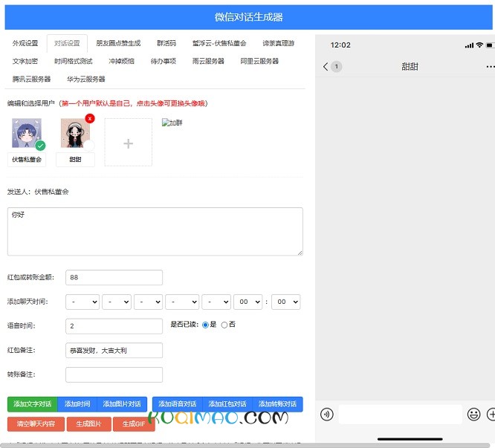
Task: Change avatar of 伏售私董会 user
Action: point(27,133)
